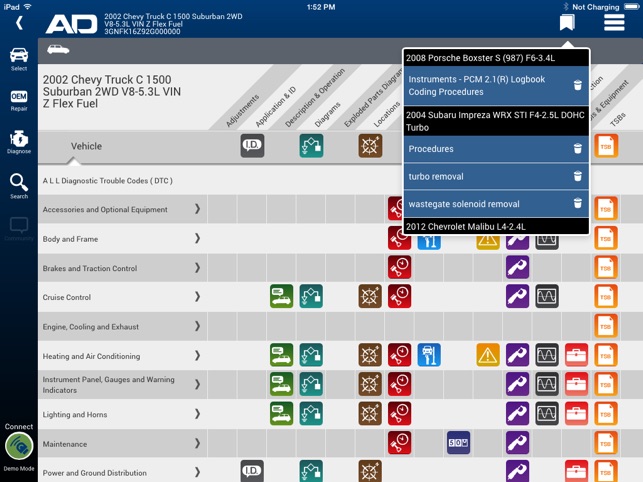The height and width of the screenshot is (482, 643).
Task: Tap the Adjustments column header
Action: [243, 110]
